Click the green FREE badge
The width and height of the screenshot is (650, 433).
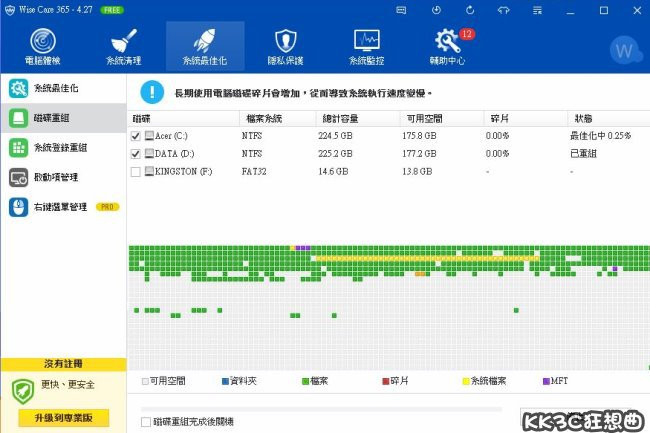(112, 10)
